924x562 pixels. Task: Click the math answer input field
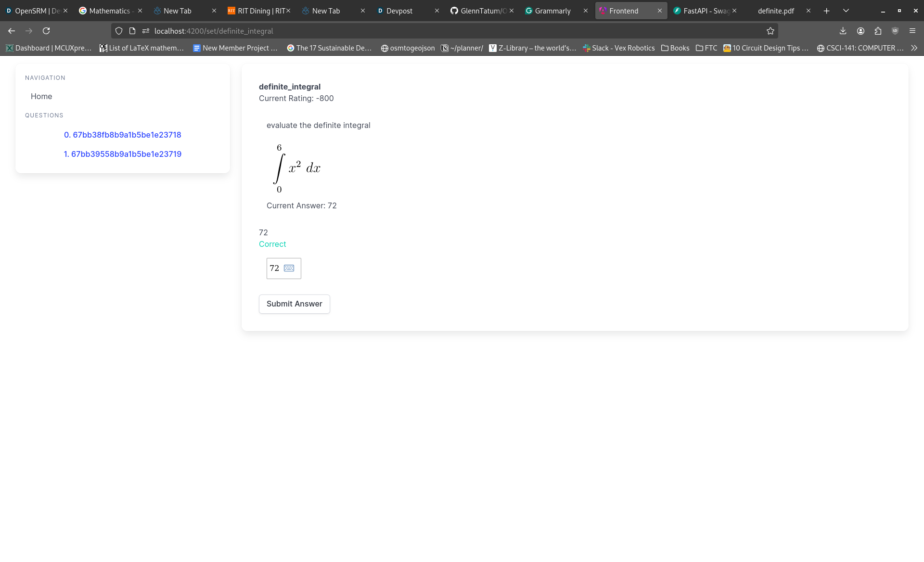275,268
